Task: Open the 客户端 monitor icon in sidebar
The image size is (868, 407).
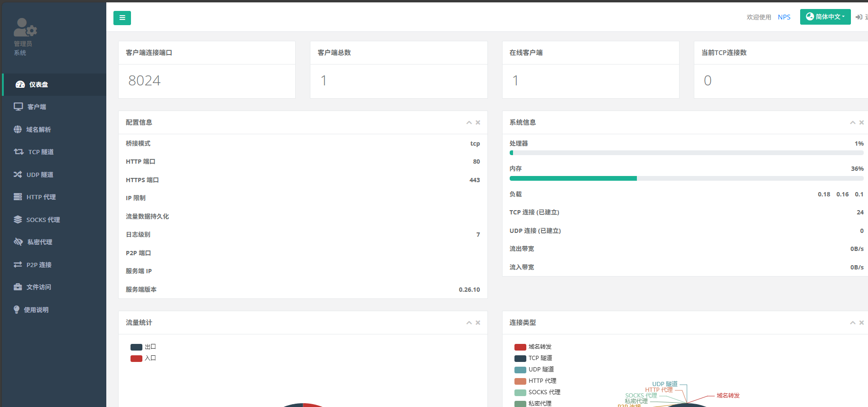Action: pyautogui.click(x=18, y=107)
